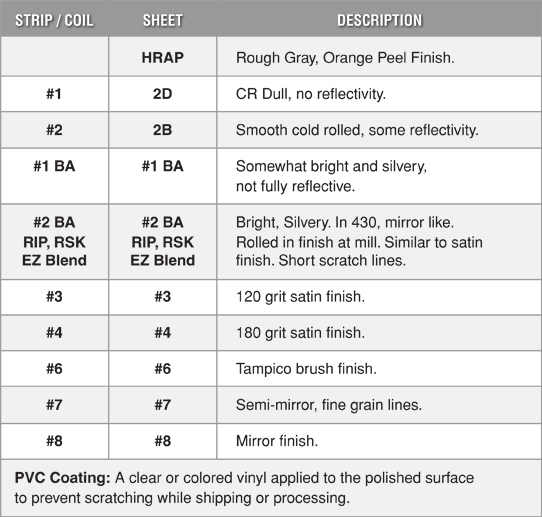Click the 180 grit satin finish text

(300, 333)
